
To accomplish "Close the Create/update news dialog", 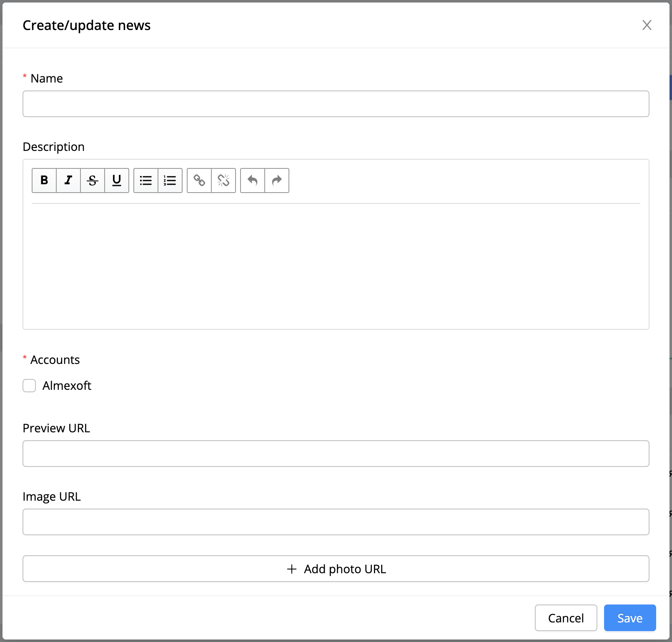I will point(647,25).
